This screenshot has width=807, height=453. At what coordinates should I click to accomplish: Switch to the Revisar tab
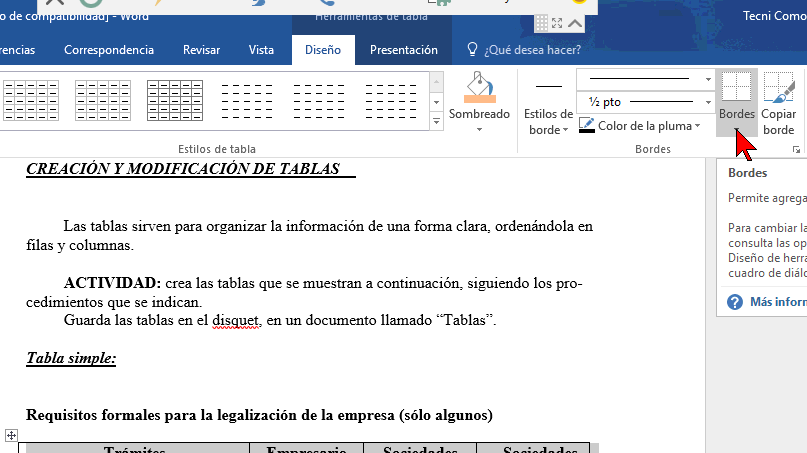(201, 50)
